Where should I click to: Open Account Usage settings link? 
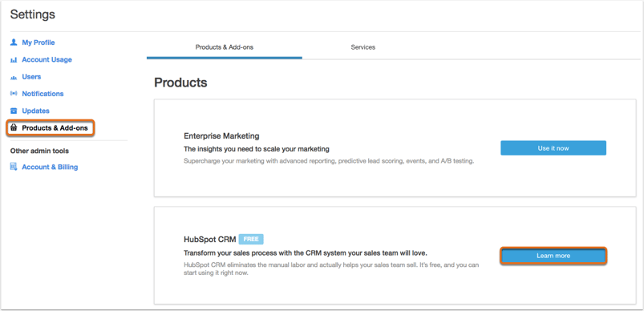click(47, 59)
